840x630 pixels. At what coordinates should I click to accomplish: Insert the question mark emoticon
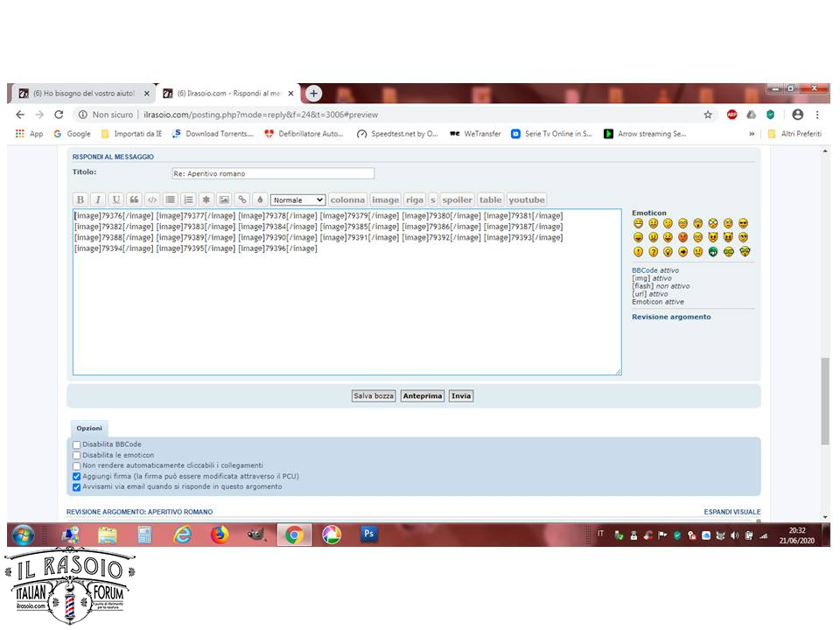click(653, 252)
